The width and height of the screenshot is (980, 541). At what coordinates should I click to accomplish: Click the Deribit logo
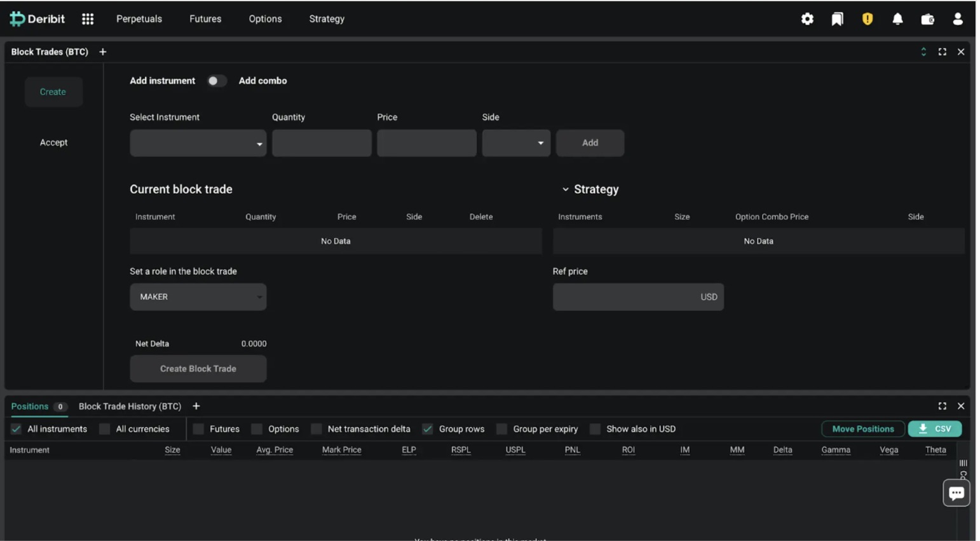point(36,18)
